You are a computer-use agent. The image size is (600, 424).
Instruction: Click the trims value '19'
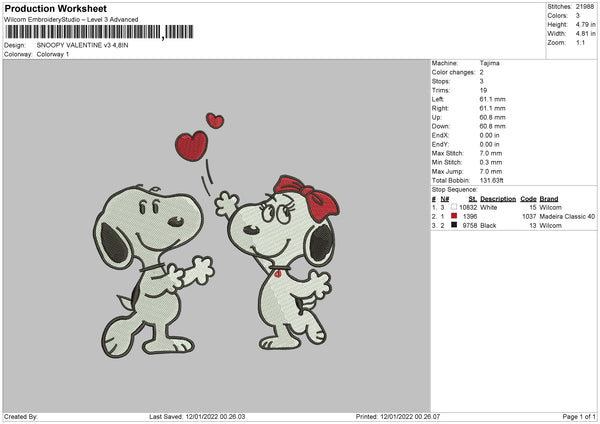click(x=483, y=90)
